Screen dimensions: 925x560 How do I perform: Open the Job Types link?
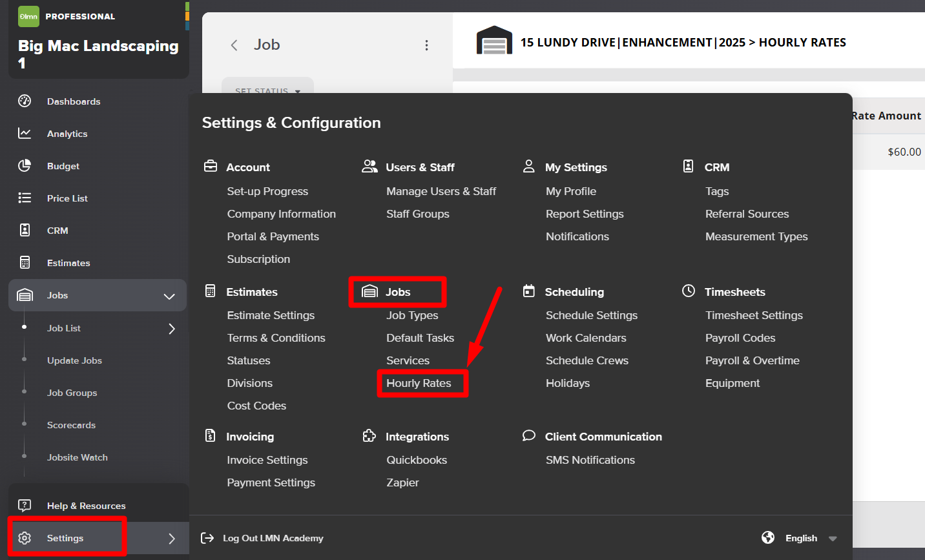point(412,315)
